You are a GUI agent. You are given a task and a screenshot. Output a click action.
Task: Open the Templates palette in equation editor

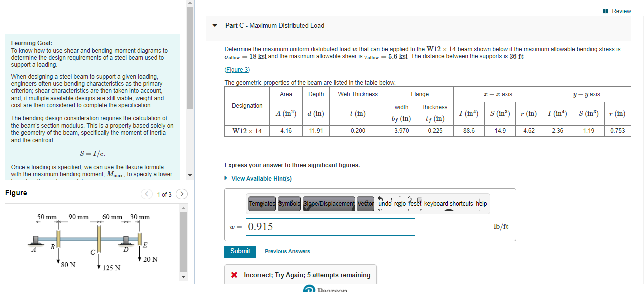(261, 204)
